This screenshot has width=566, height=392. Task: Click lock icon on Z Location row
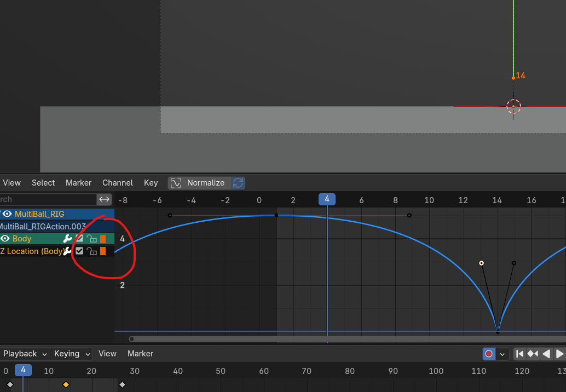91,251
